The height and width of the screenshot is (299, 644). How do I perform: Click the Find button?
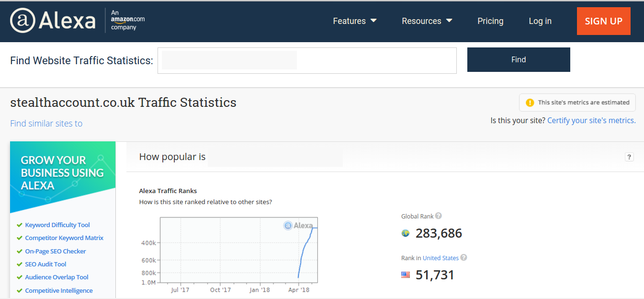(519, 59)
